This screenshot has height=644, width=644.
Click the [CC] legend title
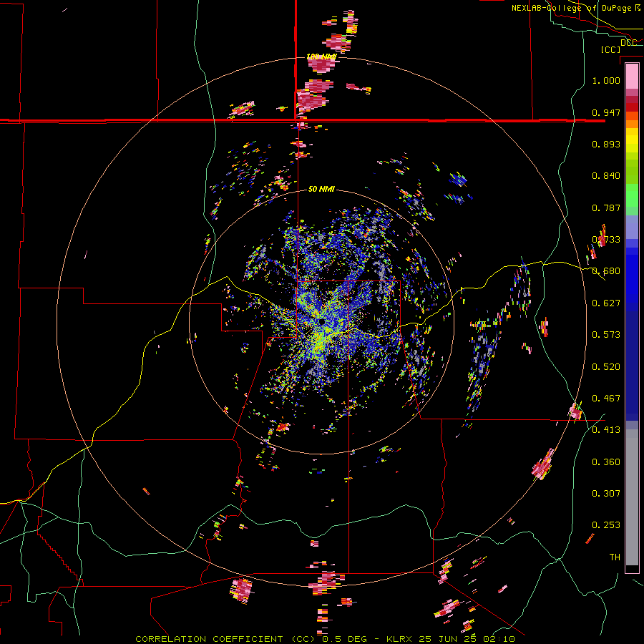tap(610, 49)
